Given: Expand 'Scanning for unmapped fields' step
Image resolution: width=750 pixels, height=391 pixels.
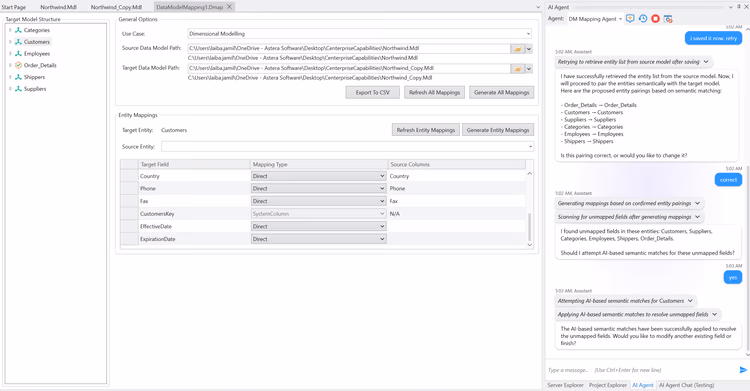Looking at the screenshot, I should coord(697,217).
